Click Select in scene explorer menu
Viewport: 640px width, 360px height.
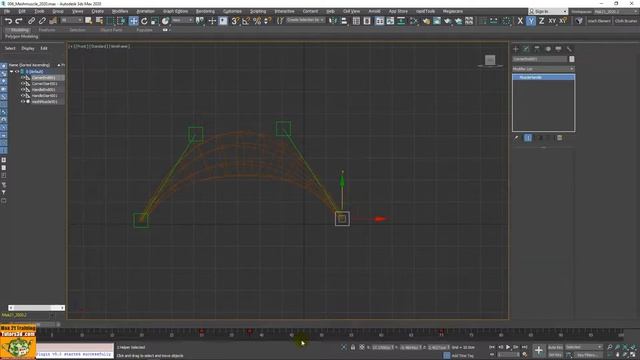10,48
